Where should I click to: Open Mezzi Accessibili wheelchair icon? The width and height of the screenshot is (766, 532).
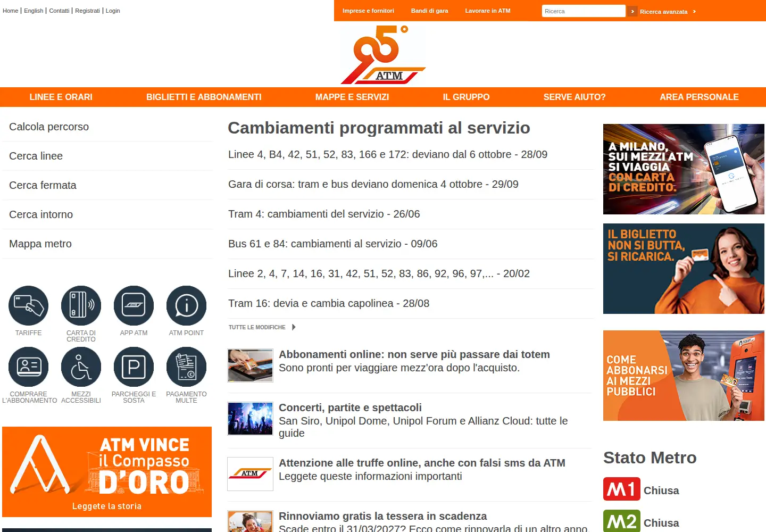click(x=81, y=367)
